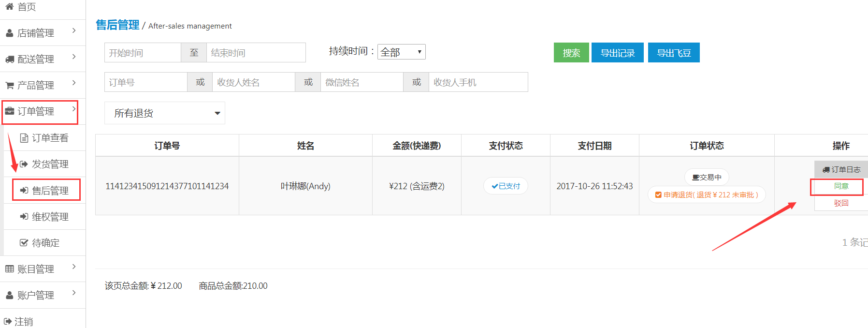Viewport: 868px width, 328px height.
Task: Click the sign-in icon beside 维权管理
Action: tap(24, 217)
